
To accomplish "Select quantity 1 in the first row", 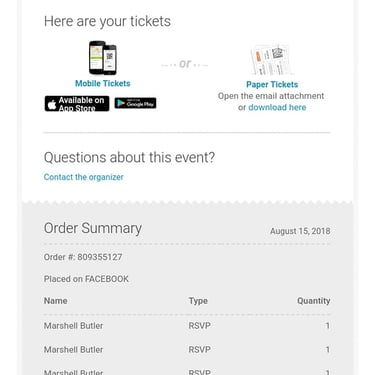I will (328, 326).
